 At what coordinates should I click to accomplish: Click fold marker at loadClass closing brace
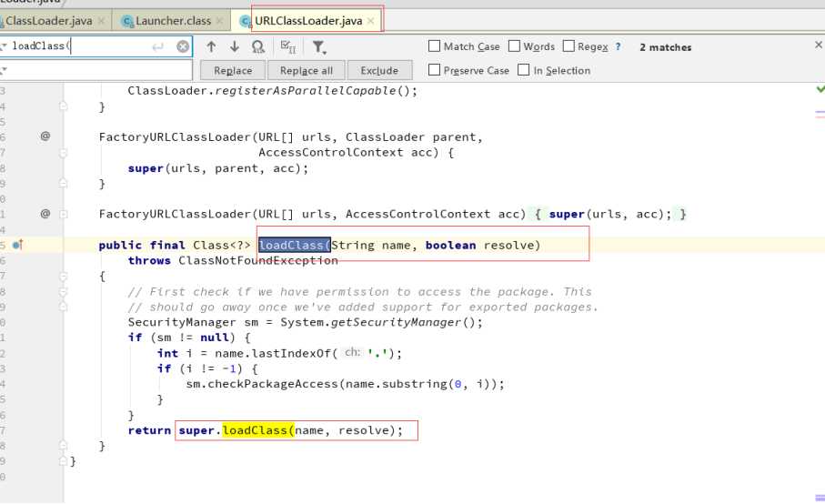(63, 446)
